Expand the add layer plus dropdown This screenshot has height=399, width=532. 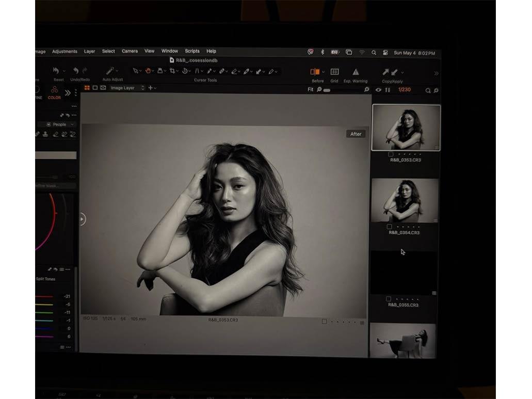(152, 88)
